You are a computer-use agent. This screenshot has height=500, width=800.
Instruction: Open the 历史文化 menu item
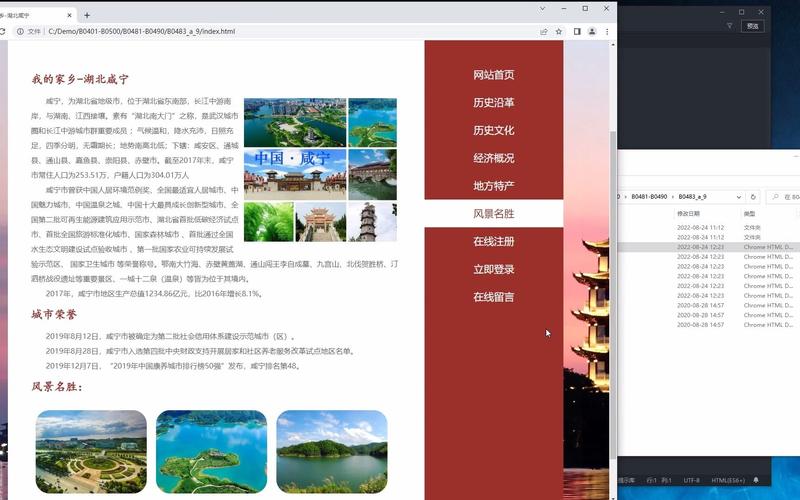coord(493,131)
